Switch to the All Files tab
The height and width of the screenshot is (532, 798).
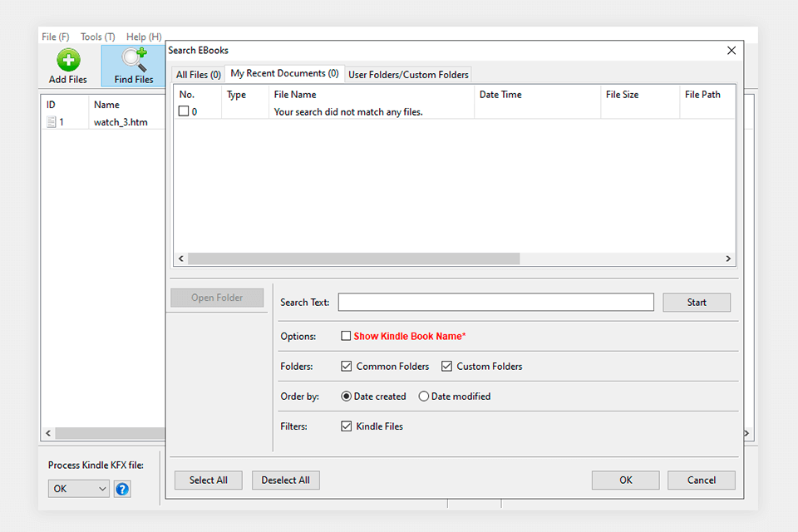[198, 75]
